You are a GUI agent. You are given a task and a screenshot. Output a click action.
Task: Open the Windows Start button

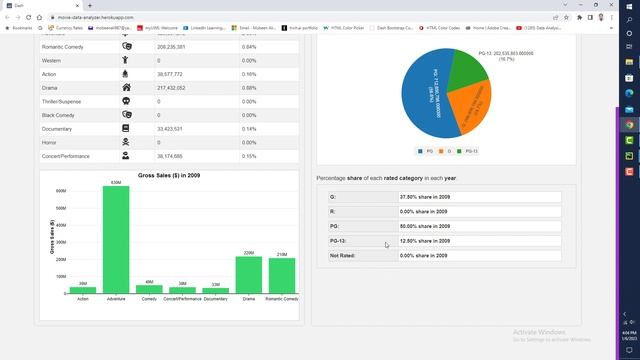click(629, 7)
